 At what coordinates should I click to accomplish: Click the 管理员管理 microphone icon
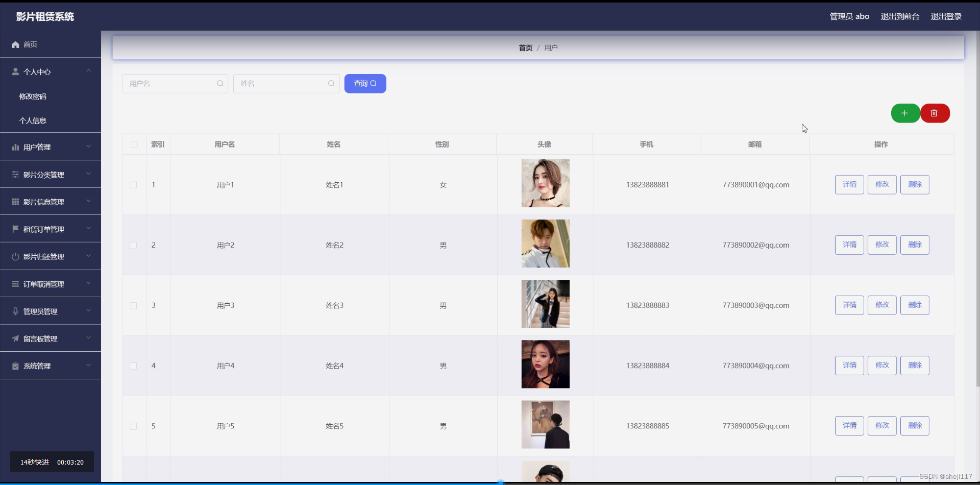pos(15,311)
